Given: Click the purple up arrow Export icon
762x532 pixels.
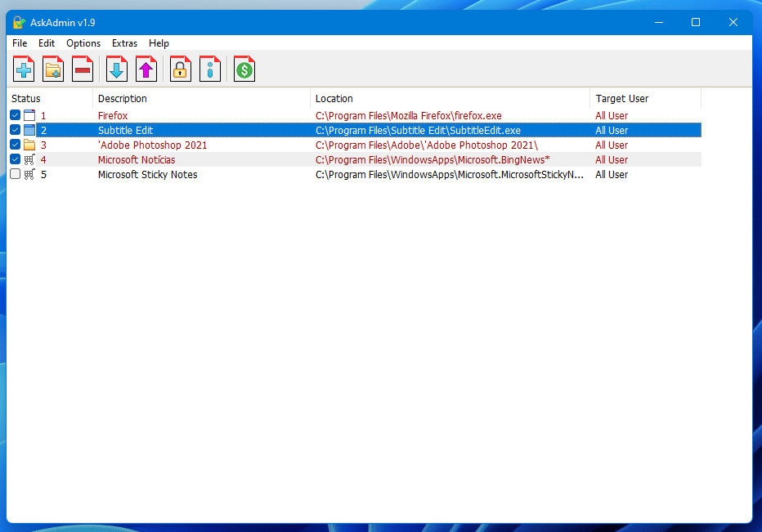Looking at the screenshot, I should (146, 69).
